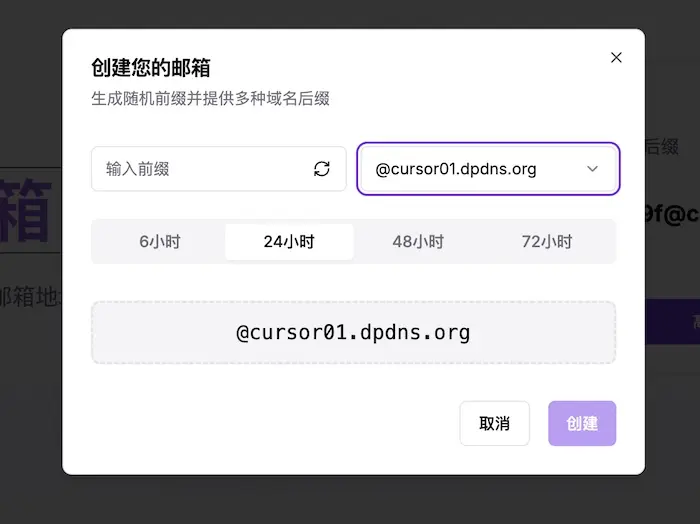Click the @cursor01.dpdns.org preview address text
700x524 pixels.
point(353,333)
